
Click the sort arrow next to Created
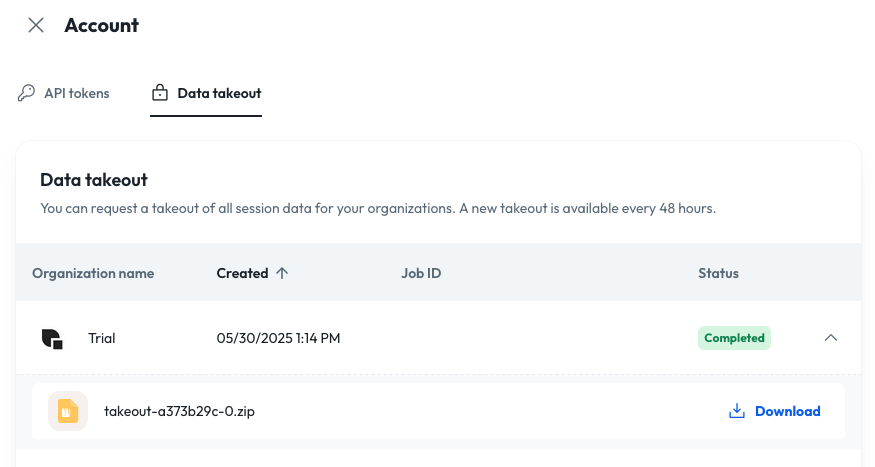282,273
